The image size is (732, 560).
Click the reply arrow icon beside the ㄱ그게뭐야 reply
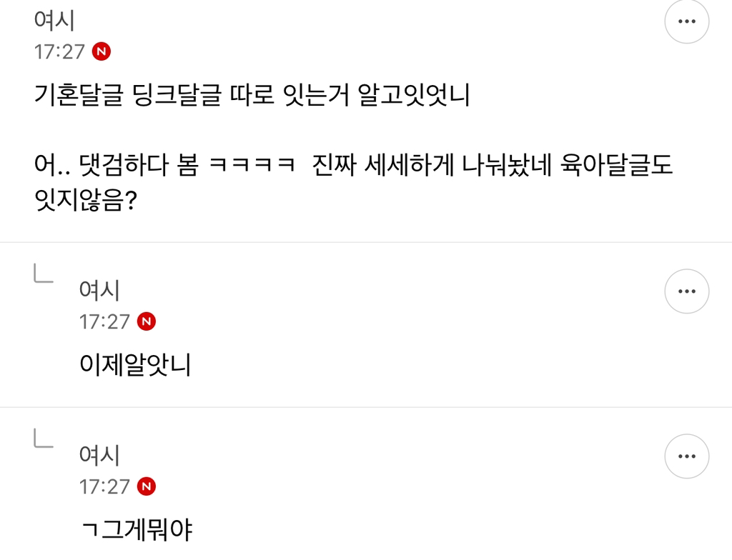pos(44,439)
